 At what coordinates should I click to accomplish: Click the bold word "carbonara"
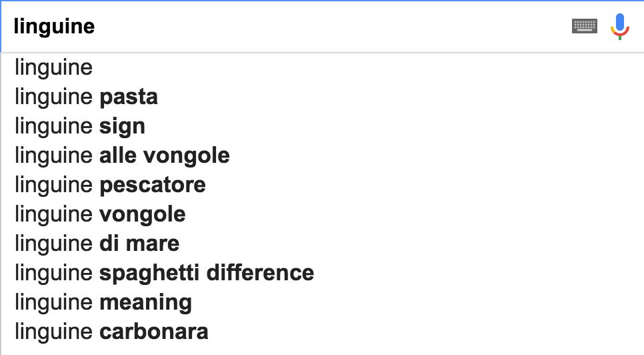tap(154, 332)
